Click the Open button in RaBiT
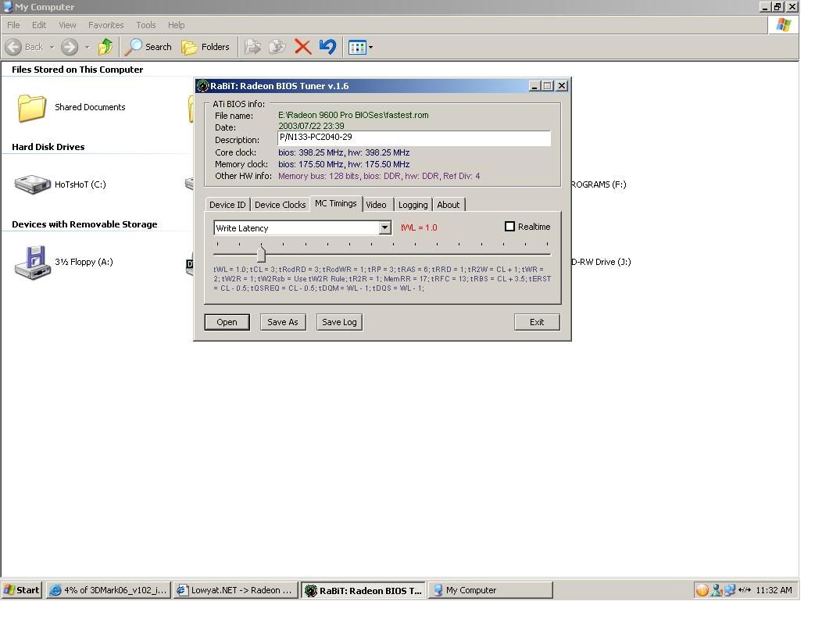Image resolution: width=840 pixels, height=630 pixels. [227, 322]
